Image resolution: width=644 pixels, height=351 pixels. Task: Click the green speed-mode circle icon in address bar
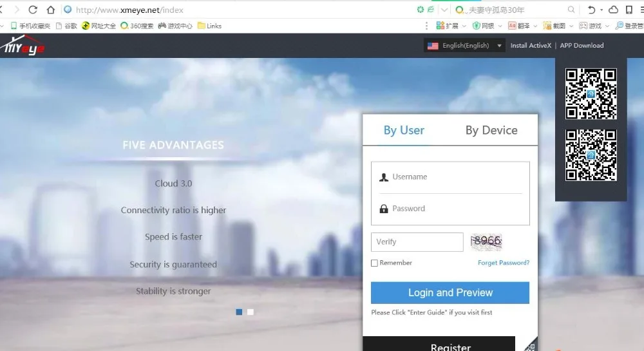420,10
